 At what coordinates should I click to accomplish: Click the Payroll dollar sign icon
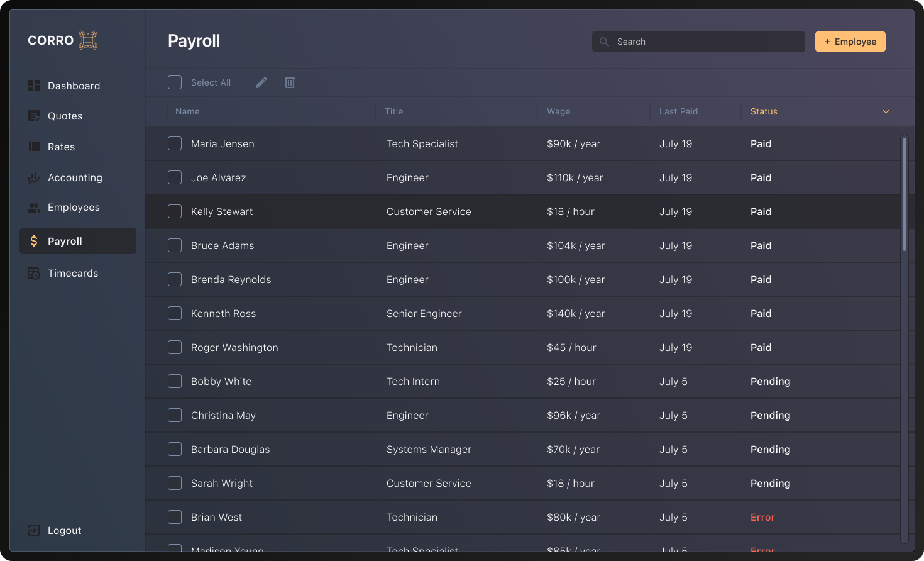34,241
